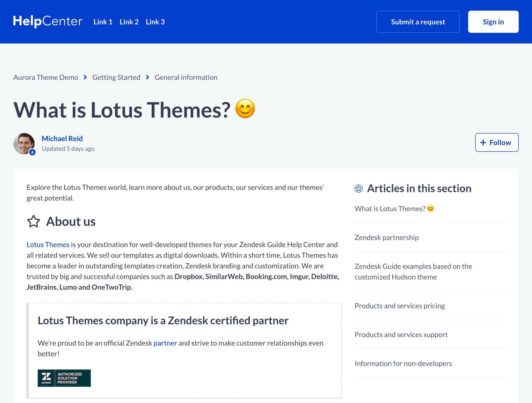Open the Michael Reid author profile link
The width and height of the screenshot is (532, 403).
click(x=62, y=139)
